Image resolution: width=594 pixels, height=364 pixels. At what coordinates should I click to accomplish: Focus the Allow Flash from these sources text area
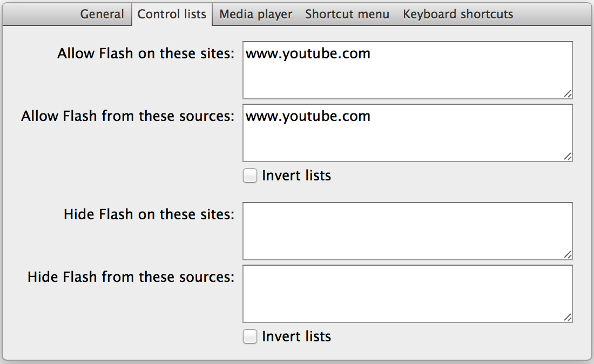click(407, 133)
